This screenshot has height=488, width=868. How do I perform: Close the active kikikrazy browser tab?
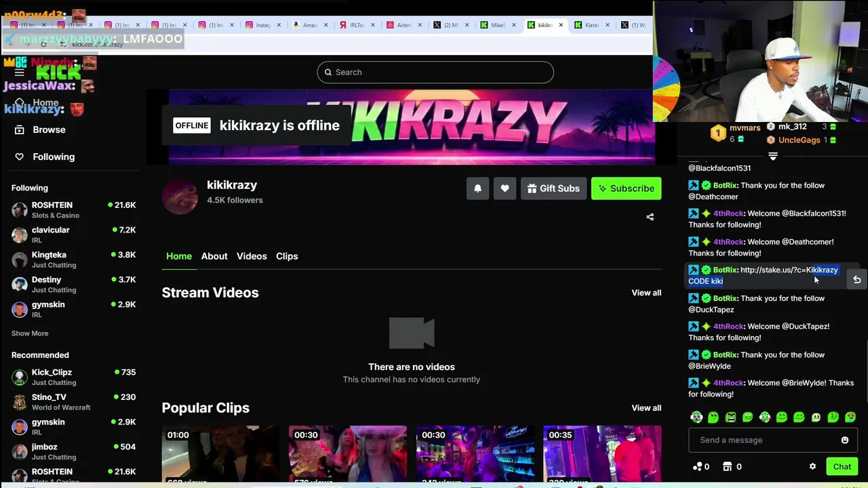561,25
